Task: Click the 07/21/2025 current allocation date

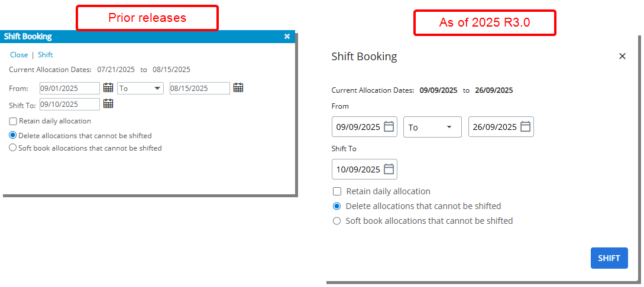Action: pos(116,70)
